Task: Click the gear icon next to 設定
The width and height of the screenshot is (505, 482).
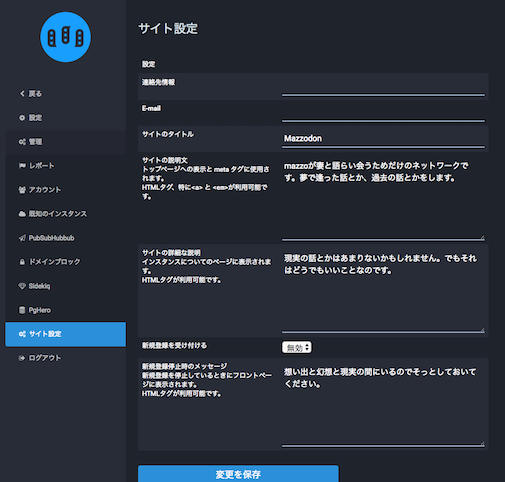Action: point(22,118)
